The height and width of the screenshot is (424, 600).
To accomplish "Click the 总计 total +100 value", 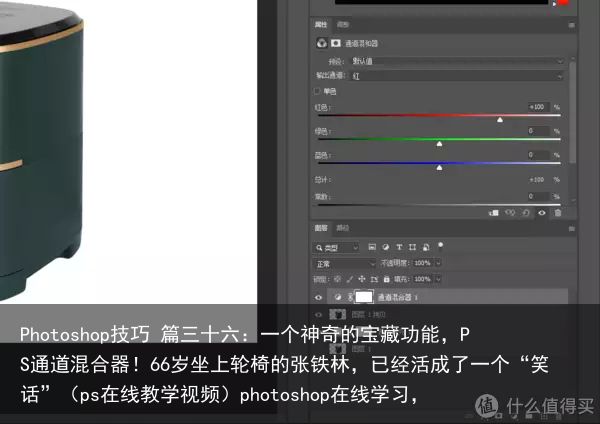I will (536, 179).
